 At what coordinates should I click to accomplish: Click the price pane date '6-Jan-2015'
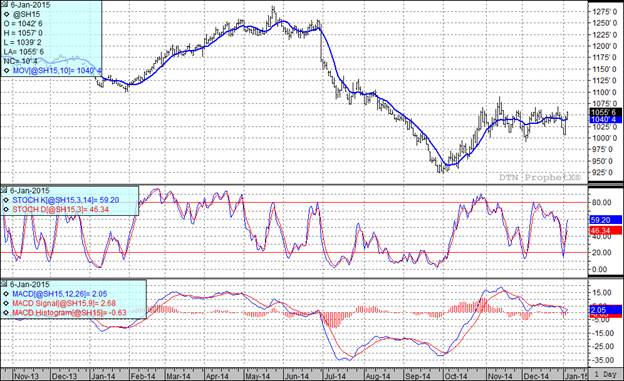click(30, 5)
